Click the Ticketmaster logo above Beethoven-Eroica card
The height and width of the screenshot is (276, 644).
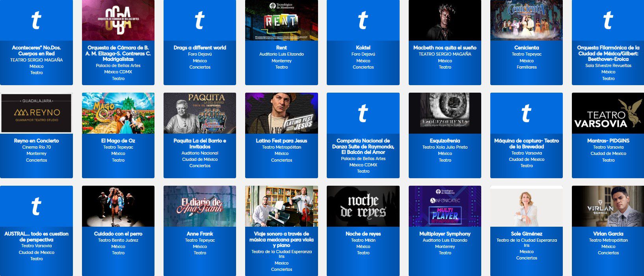click(608, 20)
